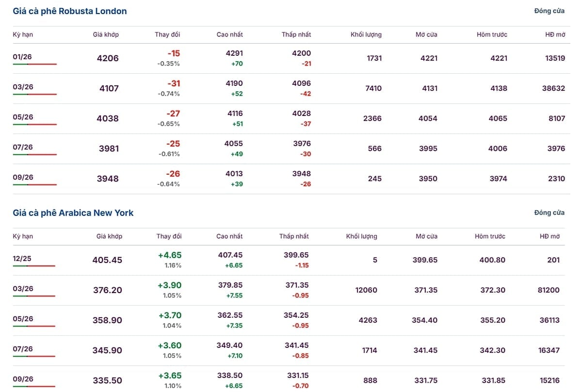The height and width of the screenshot is (392, 582).
Task: Click the "Giá cà phê Robusta London" heading
Action: (70, 11)
